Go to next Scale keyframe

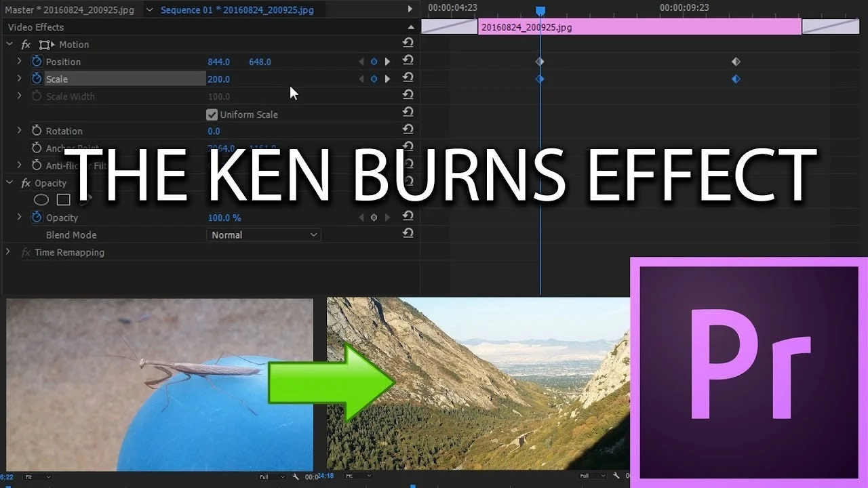point(387,79)
